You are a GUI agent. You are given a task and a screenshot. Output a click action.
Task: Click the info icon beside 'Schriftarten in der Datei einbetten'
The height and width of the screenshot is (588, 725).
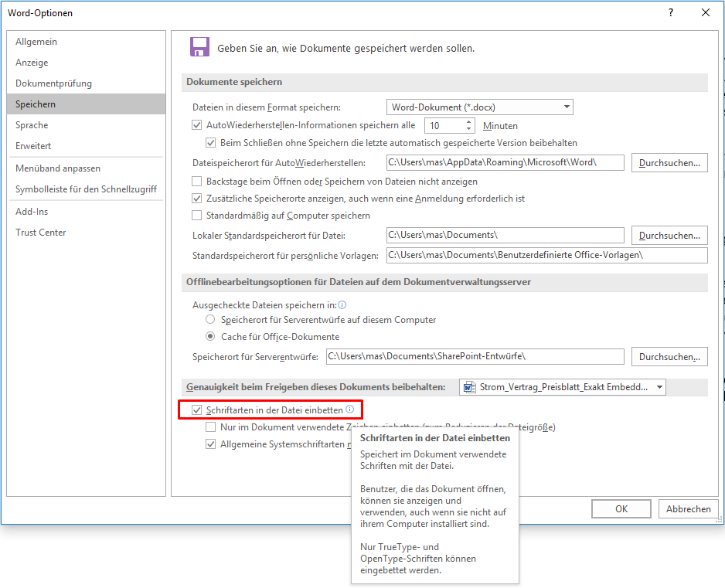(x=350, y=410)
